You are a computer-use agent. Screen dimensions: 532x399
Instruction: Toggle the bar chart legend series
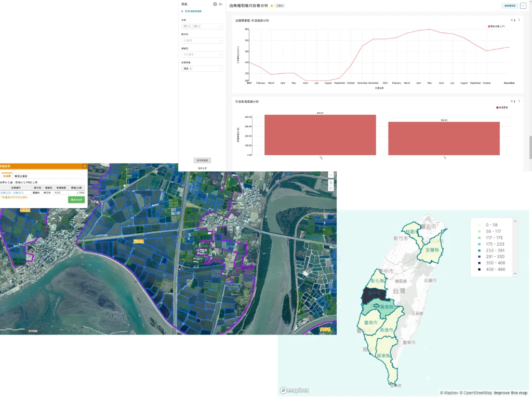click(x=498, y=108)
